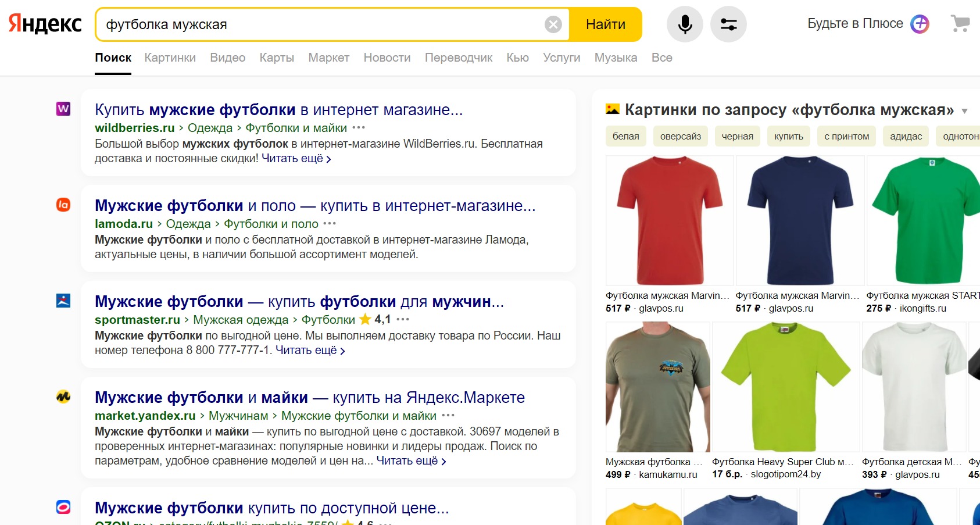
Task: Open Купить мужские футболки Wildberries result title
Action: pyautogui.click(x=279, y=109)
